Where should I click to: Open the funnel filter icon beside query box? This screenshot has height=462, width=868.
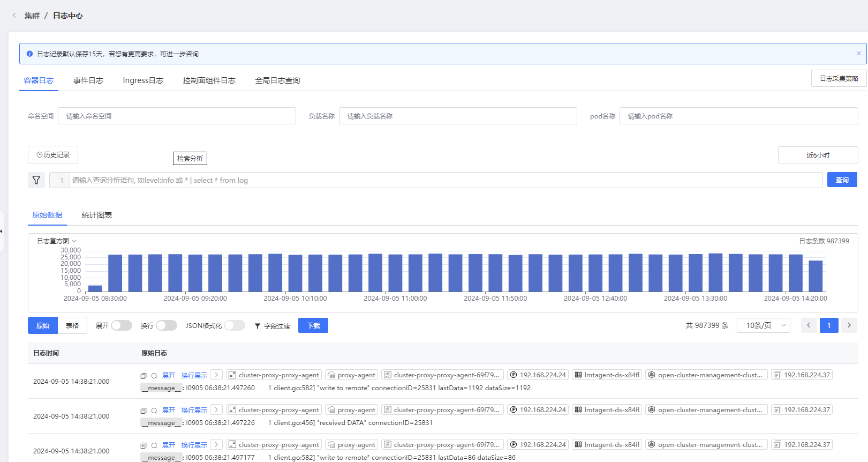pos(36,180)
